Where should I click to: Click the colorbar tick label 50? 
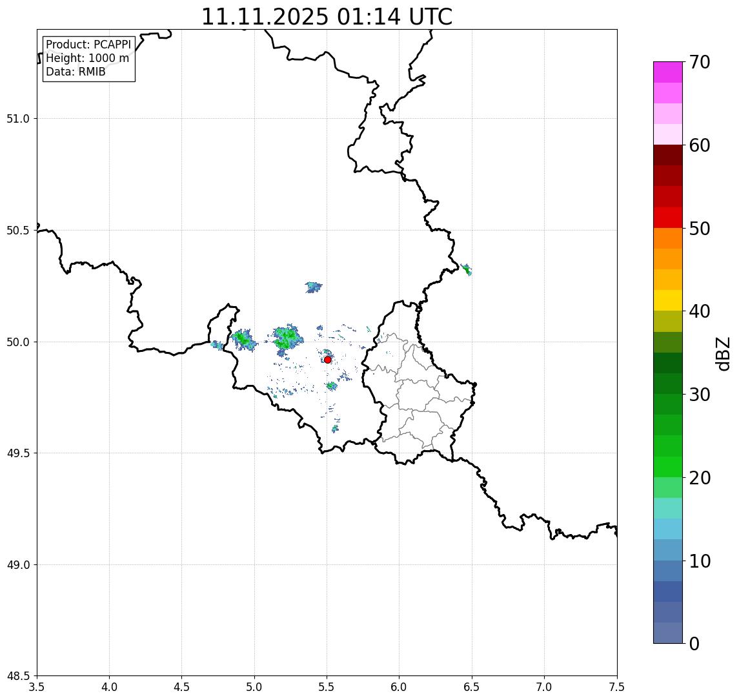click(699, 229)
